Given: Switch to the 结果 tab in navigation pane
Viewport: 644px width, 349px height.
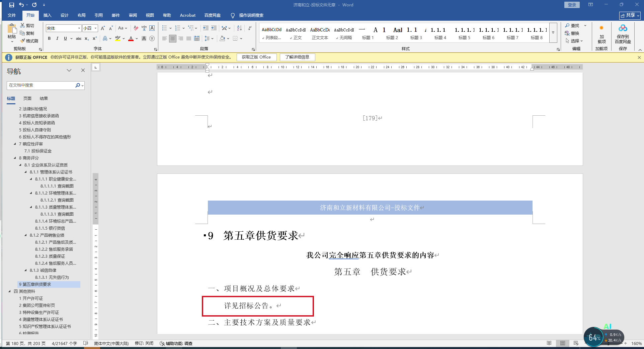Looking at the screenshot, I should (x=44, y=98).
